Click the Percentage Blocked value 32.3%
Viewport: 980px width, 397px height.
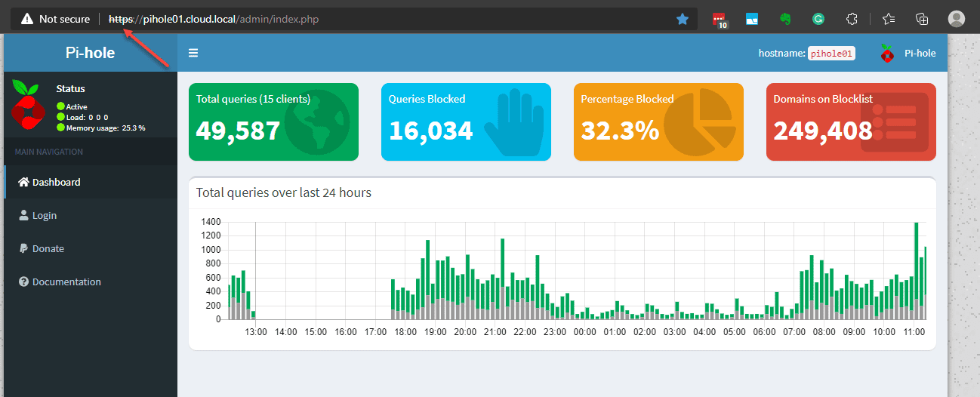pyautogui.click(x=620, y=130)
